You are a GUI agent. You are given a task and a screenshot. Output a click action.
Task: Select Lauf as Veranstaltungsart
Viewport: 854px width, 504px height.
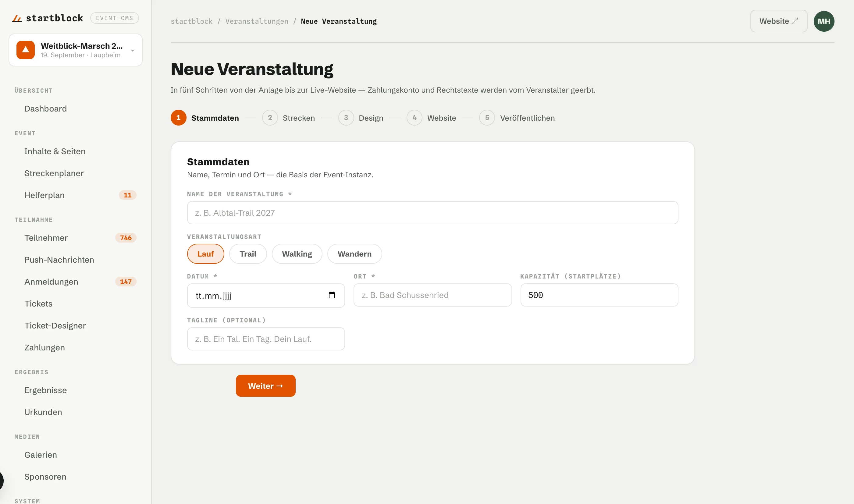pyautogui.click(x=205, y=254)
